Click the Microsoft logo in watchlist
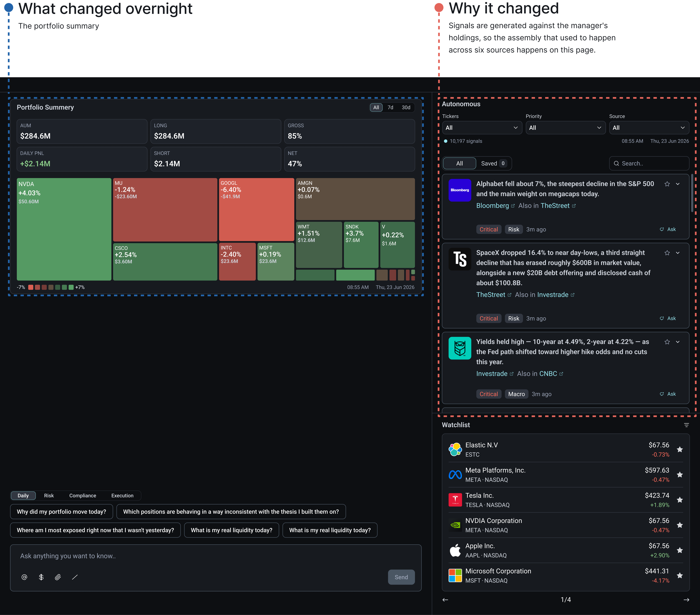The width and height of the screenshot is (700, 615). pyautogui.click(x=455, y=576)
